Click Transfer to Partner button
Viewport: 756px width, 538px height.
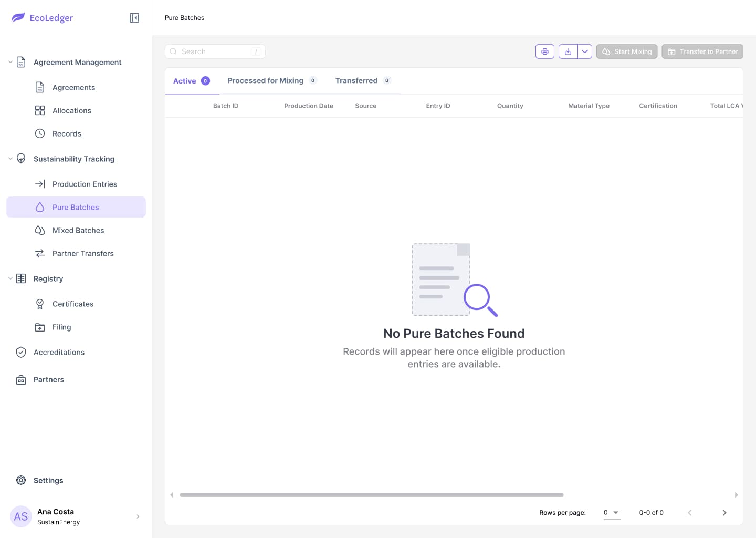click(702, 51)
